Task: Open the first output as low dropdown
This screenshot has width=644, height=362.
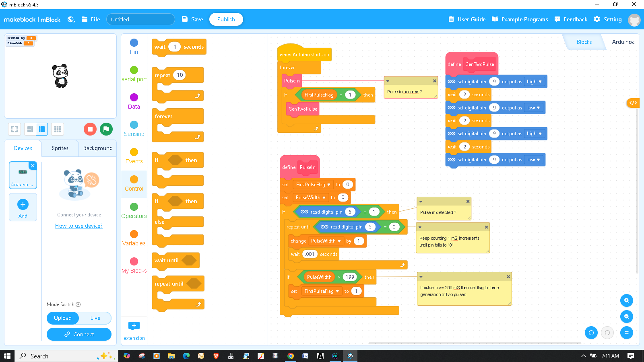Action: (x=533, y=108)
